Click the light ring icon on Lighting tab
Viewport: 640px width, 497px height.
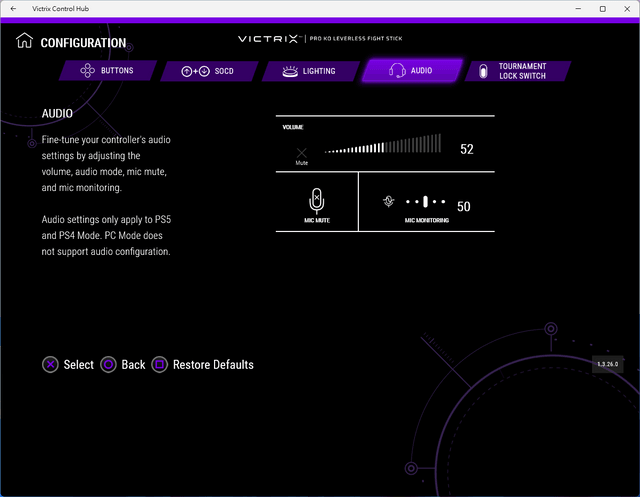tap(290, 71)
